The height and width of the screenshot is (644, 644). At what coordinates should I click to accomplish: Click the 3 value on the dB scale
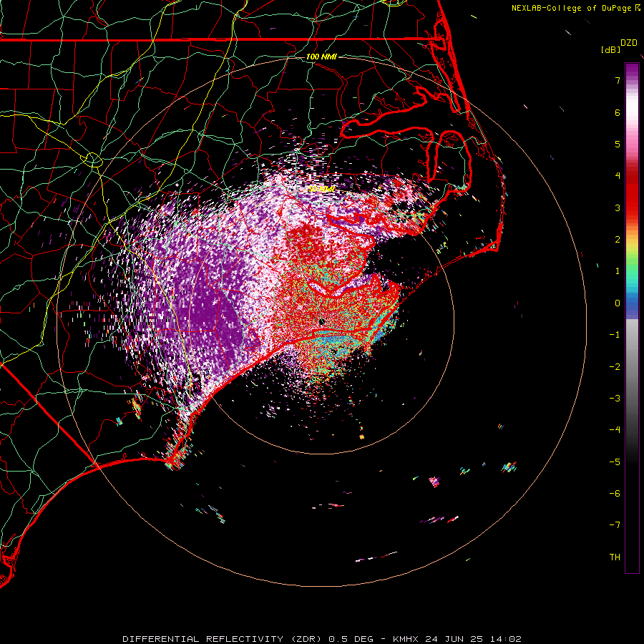(618, 208)
